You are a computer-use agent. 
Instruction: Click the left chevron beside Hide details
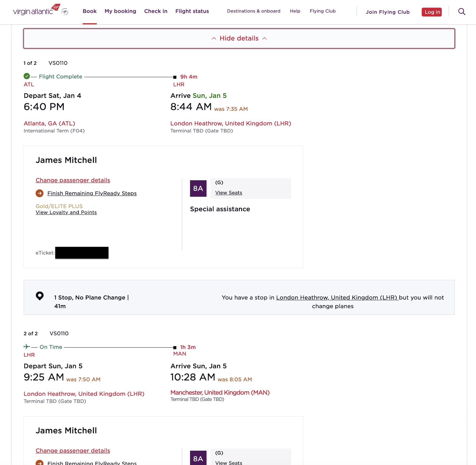tap(214, 38)
